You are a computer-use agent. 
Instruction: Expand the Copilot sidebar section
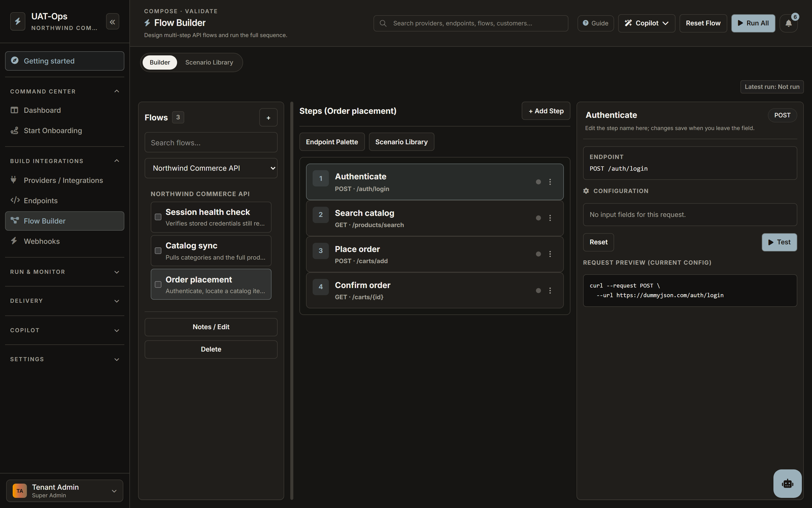coord(65,330)
